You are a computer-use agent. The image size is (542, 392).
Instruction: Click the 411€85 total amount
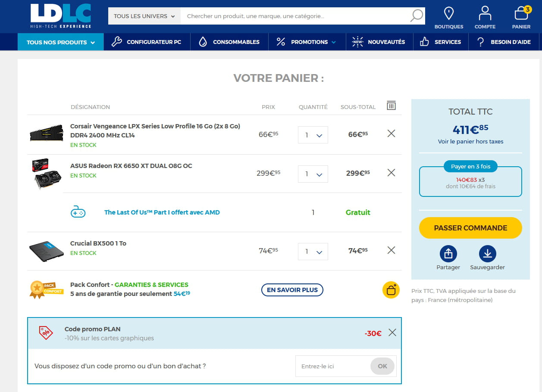[470, 129]
